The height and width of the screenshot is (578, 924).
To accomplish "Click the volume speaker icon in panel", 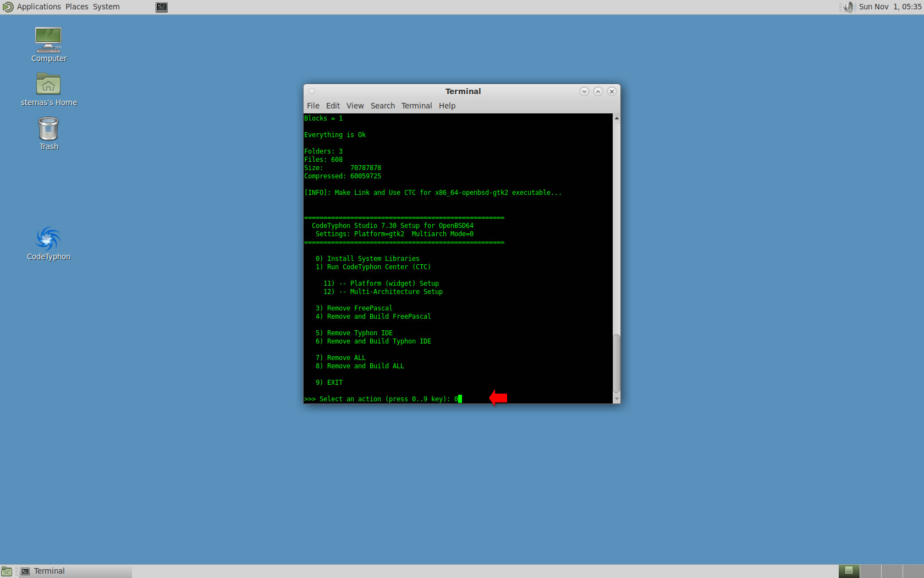I will 849,7.
